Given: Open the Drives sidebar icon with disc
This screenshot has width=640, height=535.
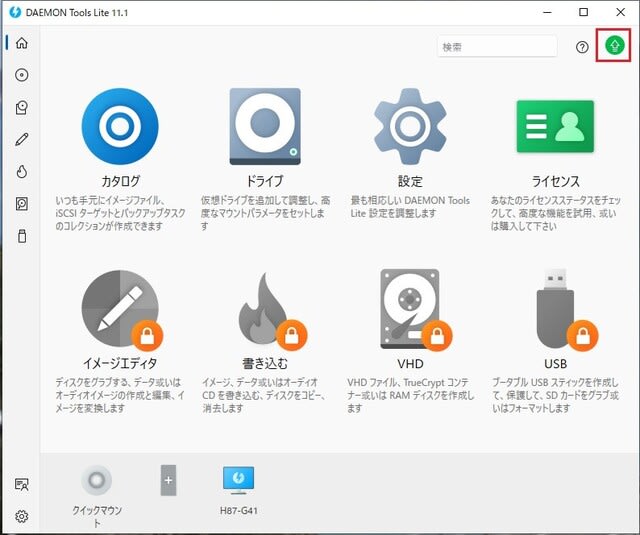Looking at the screenshot, I should point(22,107).
